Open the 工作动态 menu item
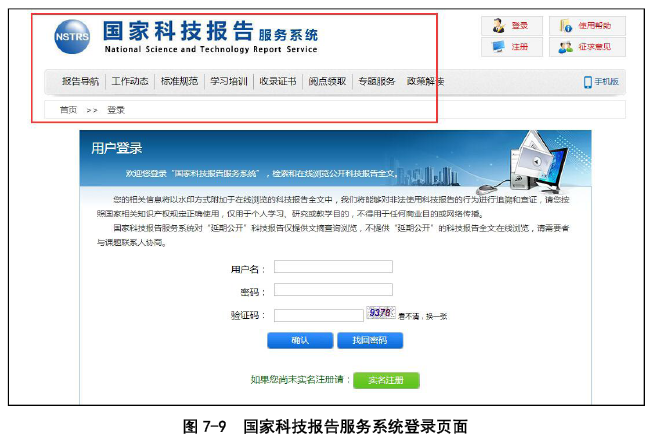Viewport: 663px width, 437px height. coord(130,82)
